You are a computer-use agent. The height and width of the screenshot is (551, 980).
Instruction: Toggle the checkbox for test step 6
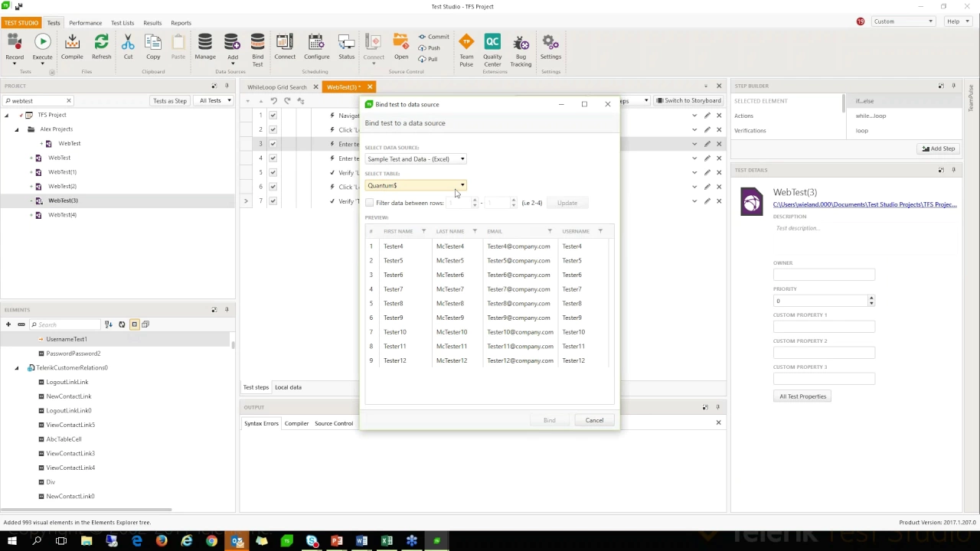pos(273,187)
